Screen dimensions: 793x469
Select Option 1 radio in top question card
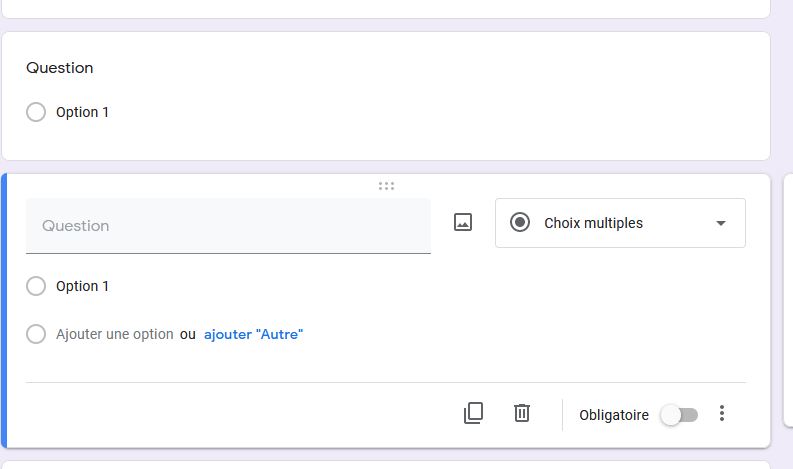pyautogui.click(x=36, y=112)
